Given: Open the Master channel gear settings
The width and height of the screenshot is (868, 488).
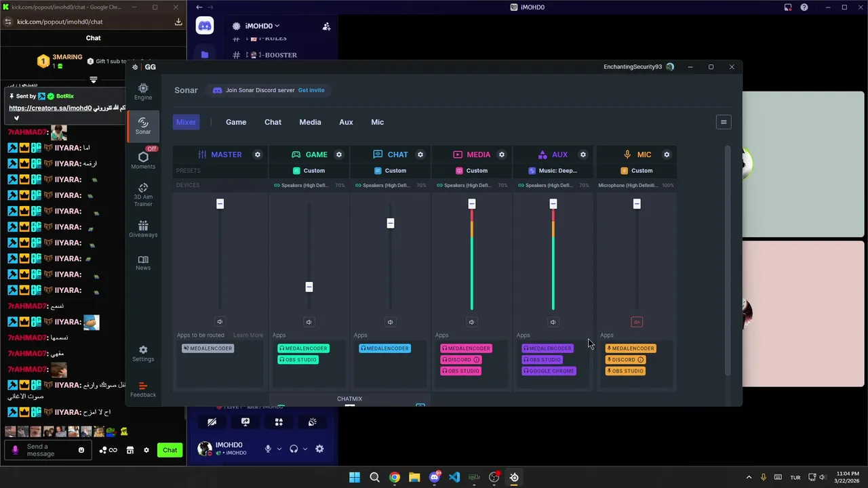Looking at the screenshot, I should (258, 155).
